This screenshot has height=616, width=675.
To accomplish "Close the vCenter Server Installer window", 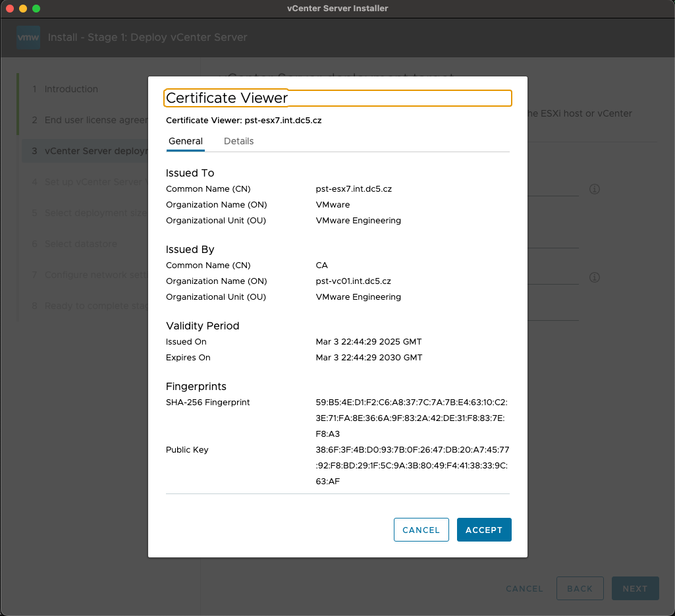I will (x=10, y=9).
